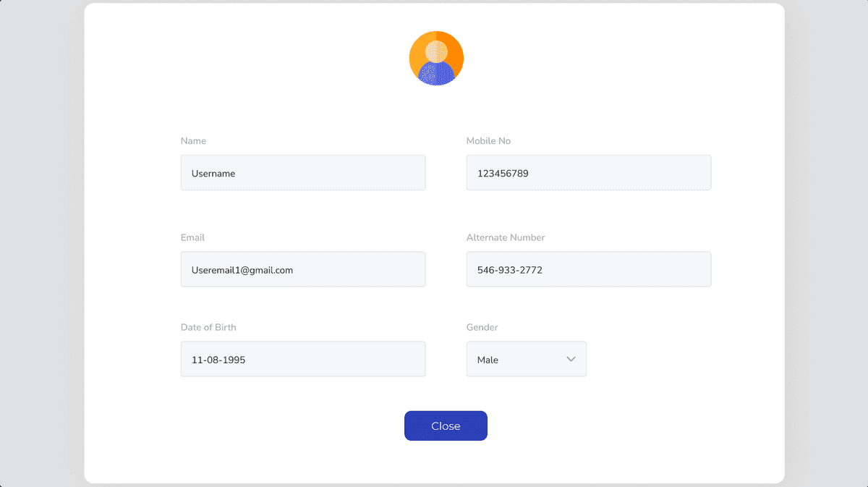Click the 'Mobile No' label text
The image size is (868, 487).
(488, 141)
